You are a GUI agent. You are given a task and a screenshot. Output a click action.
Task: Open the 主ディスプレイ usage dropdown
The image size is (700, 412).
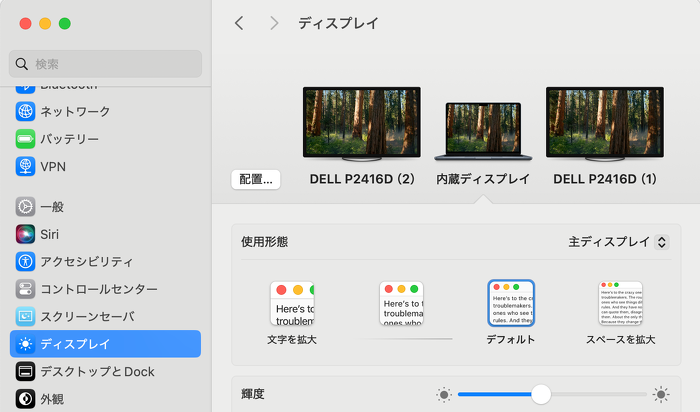[x=618, y=242]
